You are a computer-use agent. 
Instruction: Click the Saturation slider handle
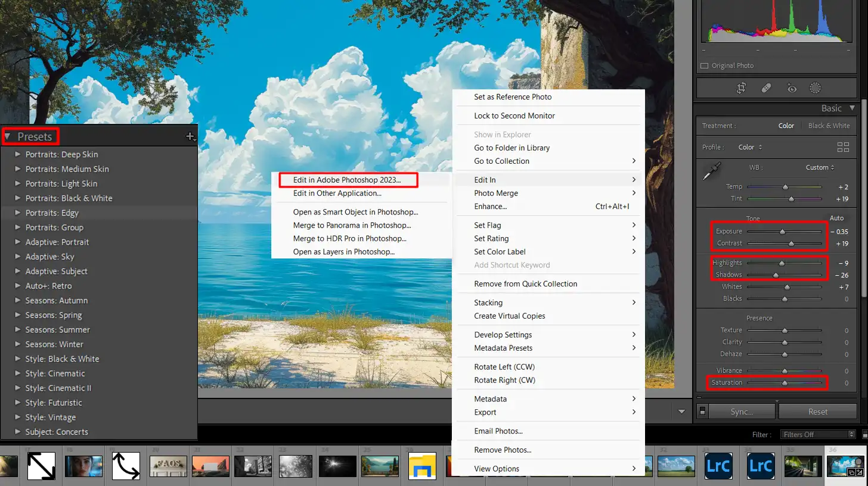point(785,382)
